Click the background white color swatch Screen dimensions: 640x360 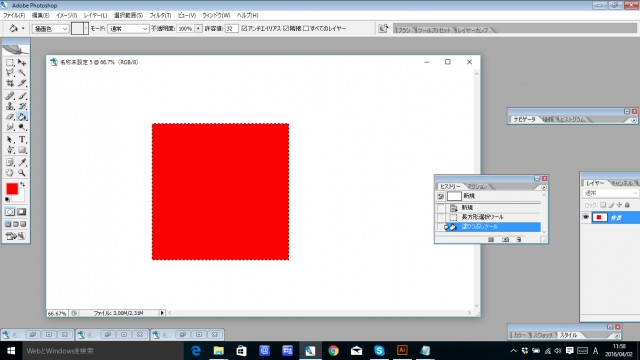[x=20, y=198]
